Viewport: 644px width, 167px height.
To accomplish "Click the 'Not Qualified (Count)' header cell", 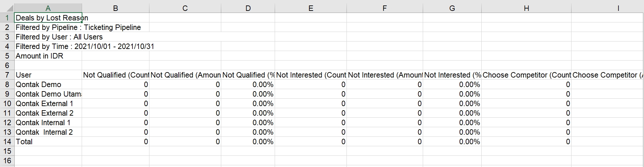I will coord(115,75).
